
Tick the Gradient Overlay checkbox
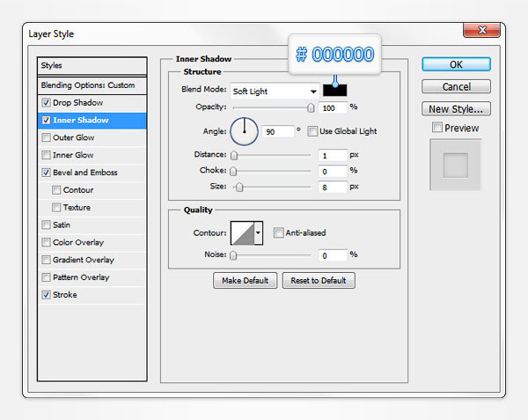(46, 260)
